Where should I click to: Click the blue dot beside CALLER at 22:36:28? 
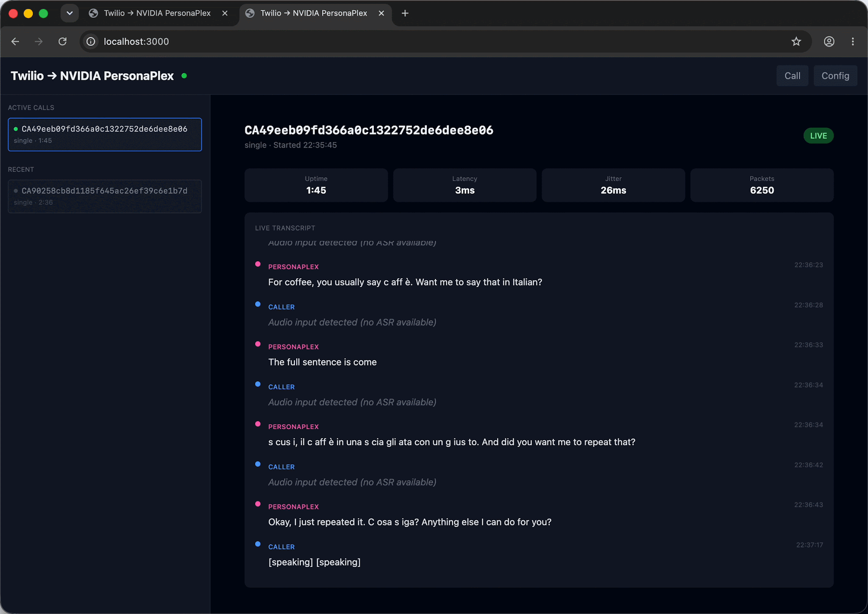click(x=258, y=304)
